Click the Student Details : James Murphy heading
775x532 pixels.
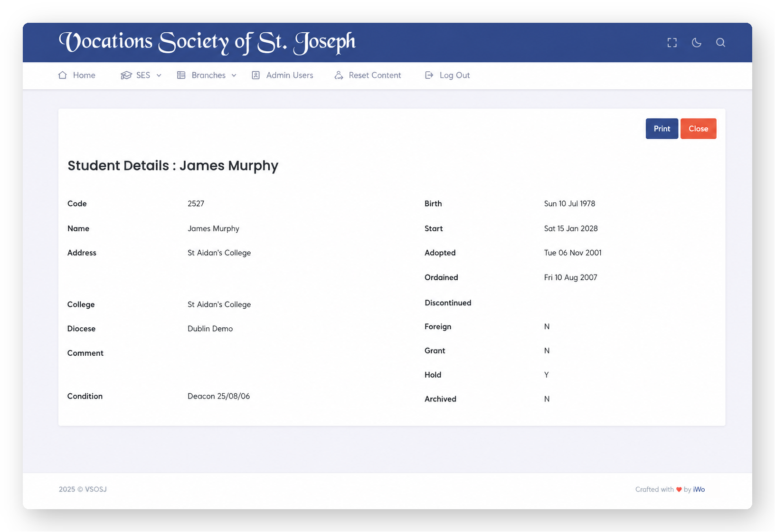173,166
